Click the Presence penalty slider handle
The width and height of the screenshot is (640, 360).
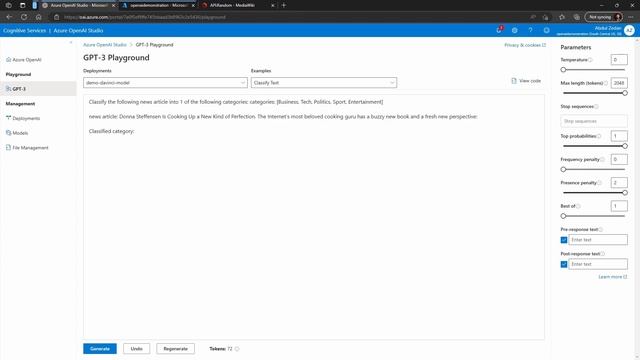625,193
